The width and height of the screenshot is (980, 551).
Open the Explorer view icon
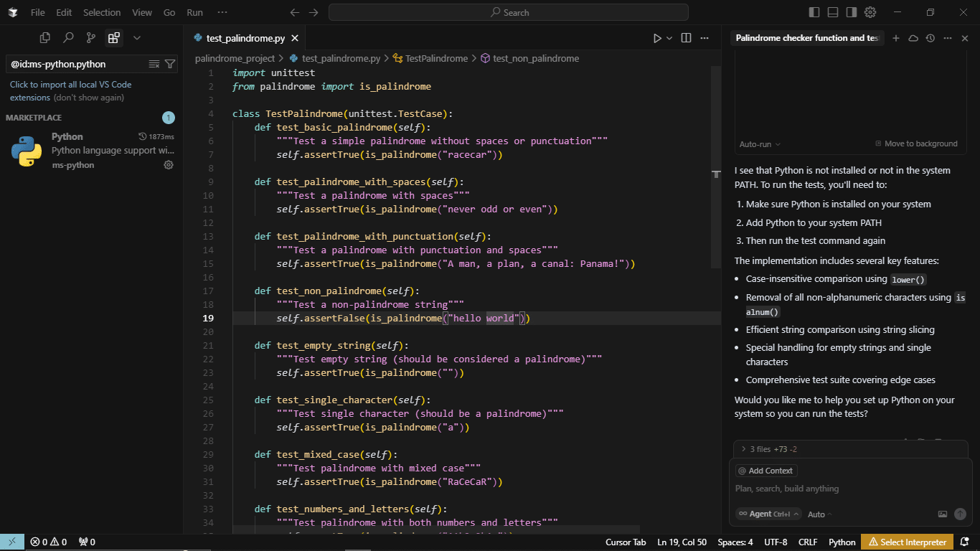pos(45,38)
